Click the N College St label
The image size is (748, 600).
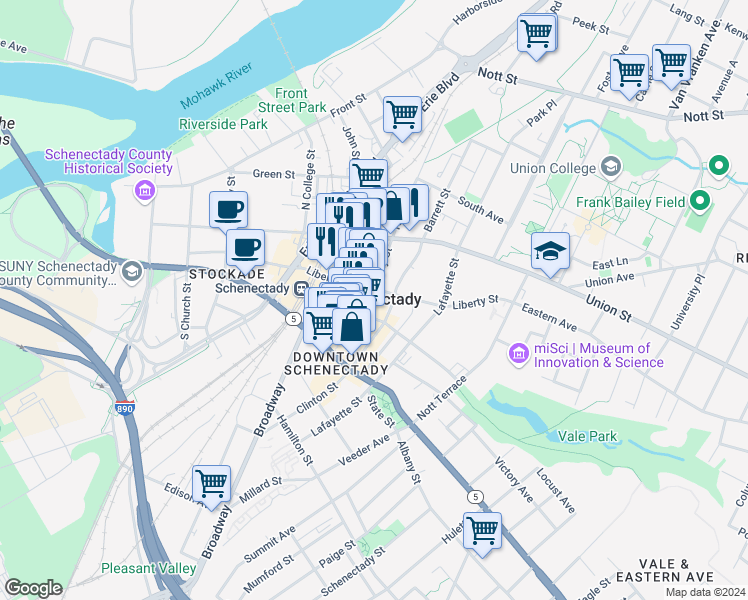click(x=309, y=180)
